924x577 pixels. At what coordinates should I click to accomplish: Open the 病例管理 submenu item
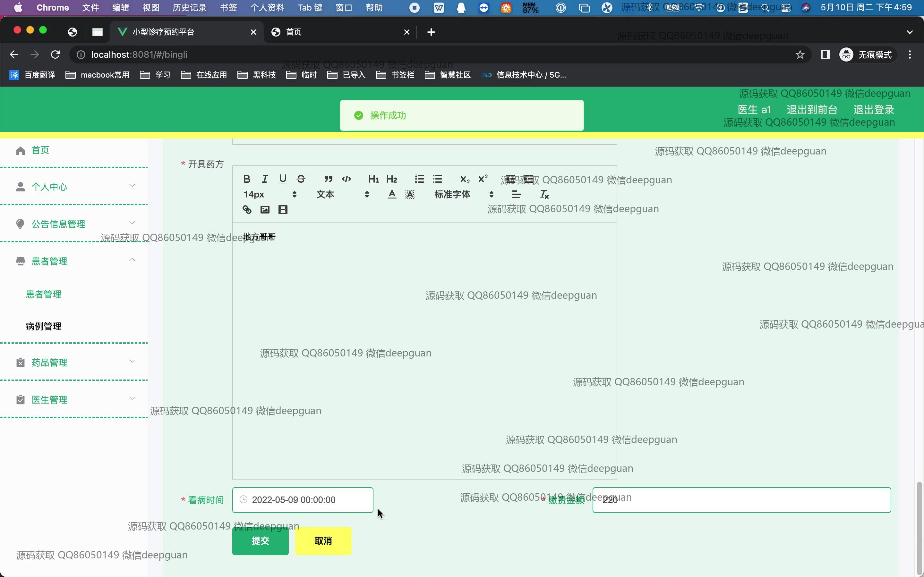tap(44, 326)
